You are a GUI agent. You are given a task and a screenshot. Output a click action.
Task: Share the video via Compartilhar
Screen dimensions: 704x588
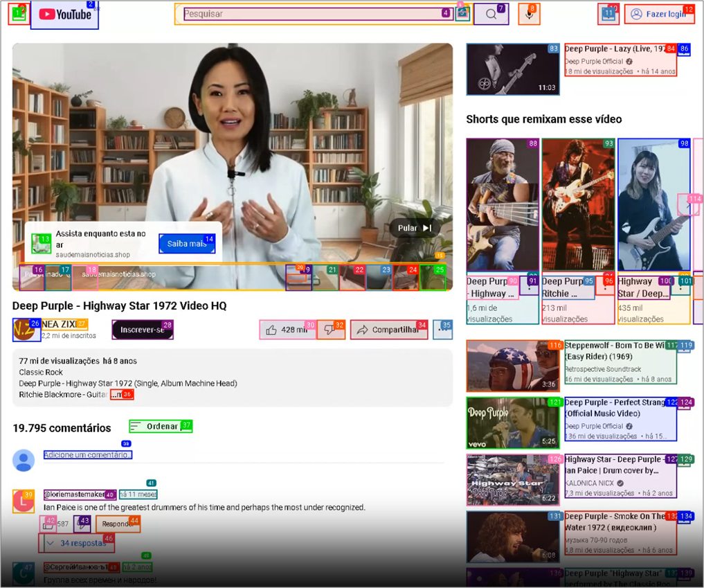click(x=389, y=330)
